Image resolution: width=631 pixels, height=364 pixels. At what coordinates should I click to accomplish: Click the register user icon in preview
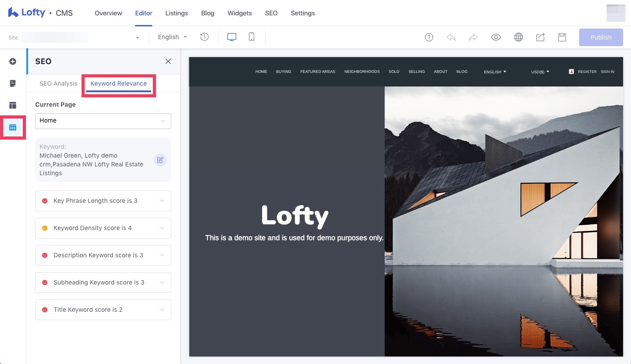pyautogui.click(x=571, y=71)
